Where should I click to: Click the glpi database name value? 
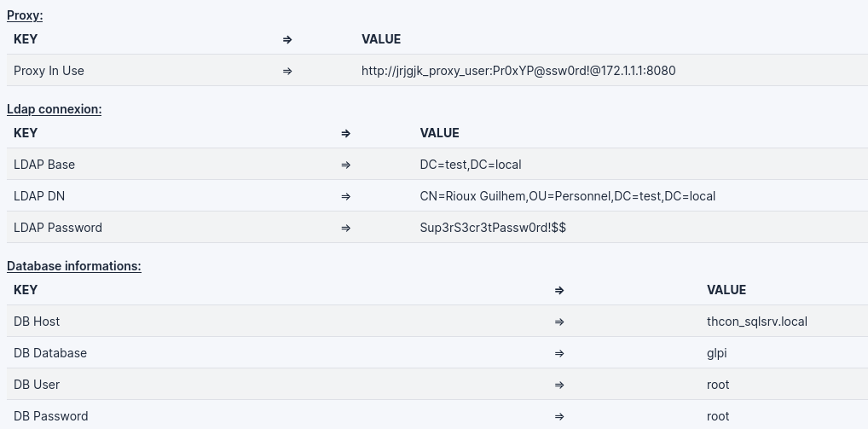pos(717,353)
